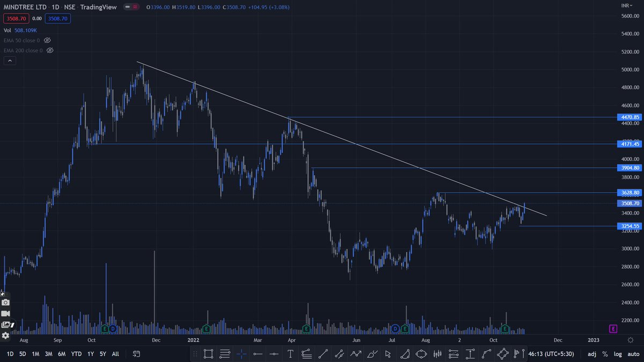Click the purple E earnings marker near 2023
644x362 pixels.
click(x=613, y=328)
